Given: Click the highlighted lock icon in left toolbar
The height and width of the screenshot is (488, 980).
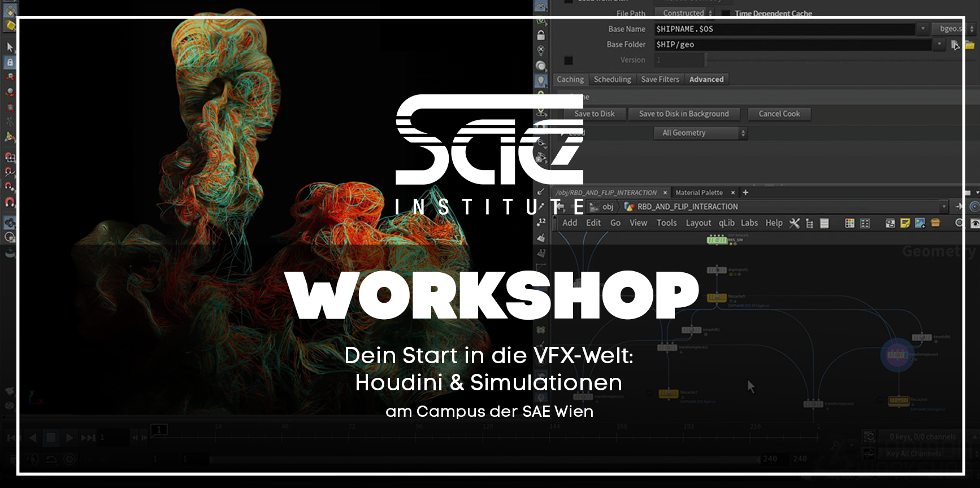Looking at the screenshot, I should [x=10, y=62].
